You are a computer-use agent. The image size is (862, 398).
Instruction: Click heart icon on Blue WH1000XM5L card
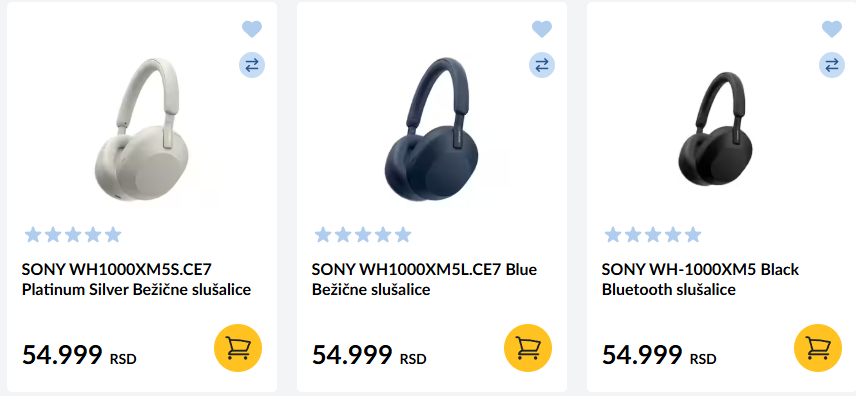(542, 29)
